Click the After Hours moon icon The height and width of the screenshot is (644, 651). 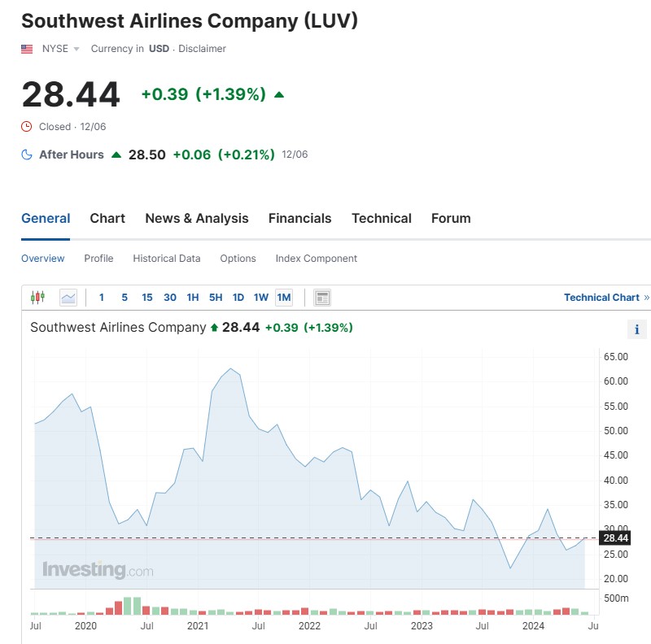27,154
